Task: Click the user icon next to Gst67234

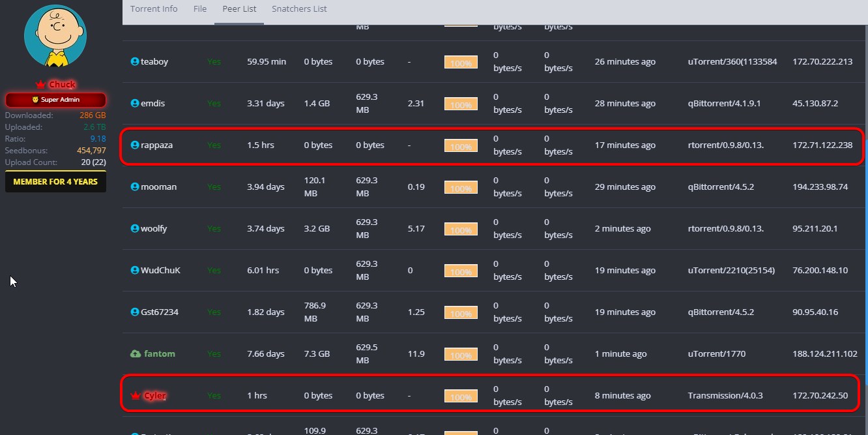Action: click(x=135, y=312)
